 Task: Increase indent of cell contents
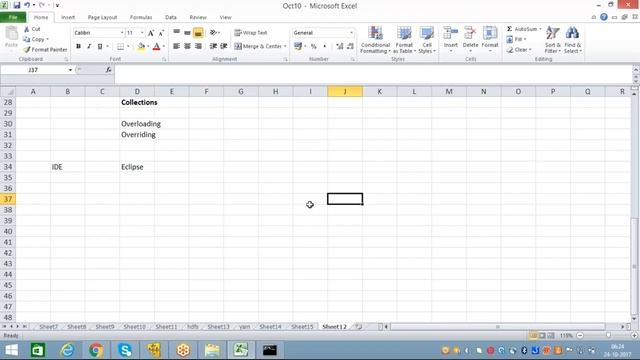[224, 47]
